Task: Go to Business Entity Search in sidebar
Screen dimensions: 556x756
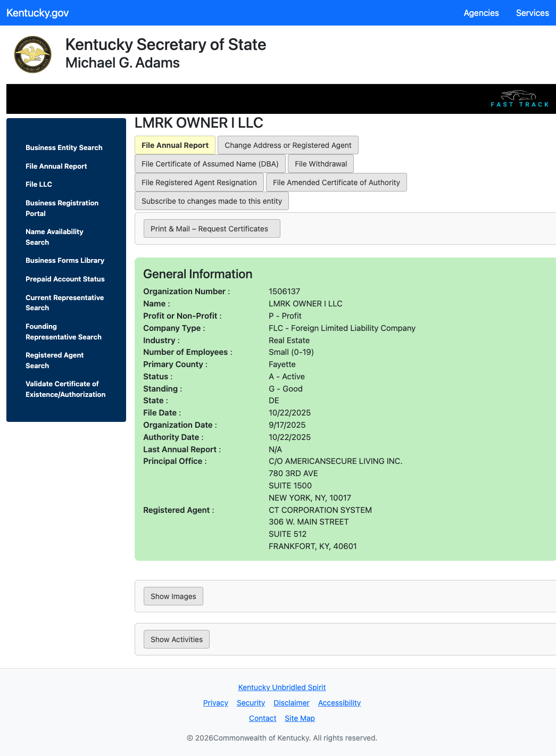Action: 64,147
